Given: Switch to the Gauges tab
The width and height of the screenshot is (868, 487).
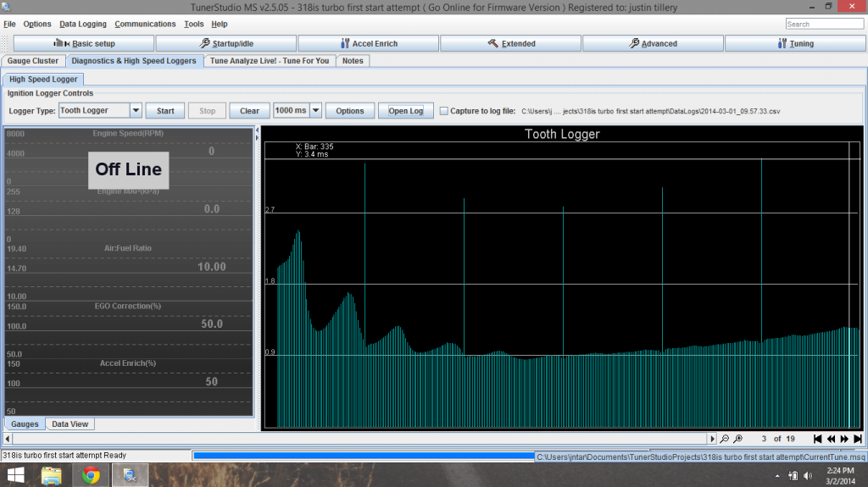Looking at the screenshot, I should (x=25, y=424).
